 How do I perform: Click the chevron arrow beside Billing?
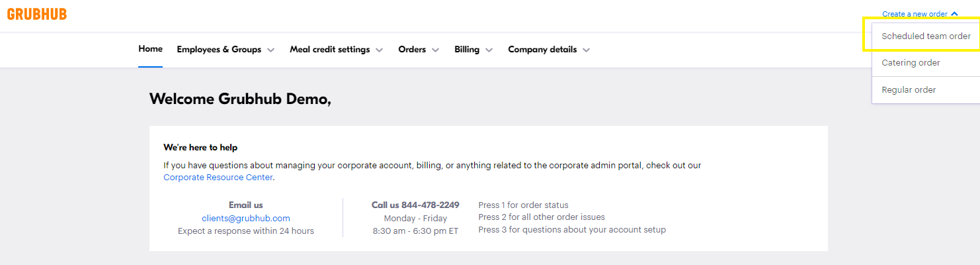pyautogui.click(x=489, y=50)
